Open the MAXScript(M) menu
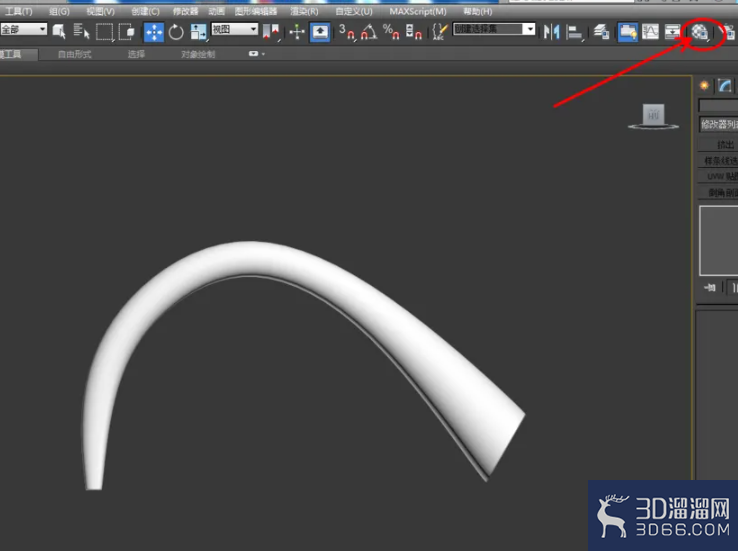Viewport: 738px width, 551px height. 417,11
